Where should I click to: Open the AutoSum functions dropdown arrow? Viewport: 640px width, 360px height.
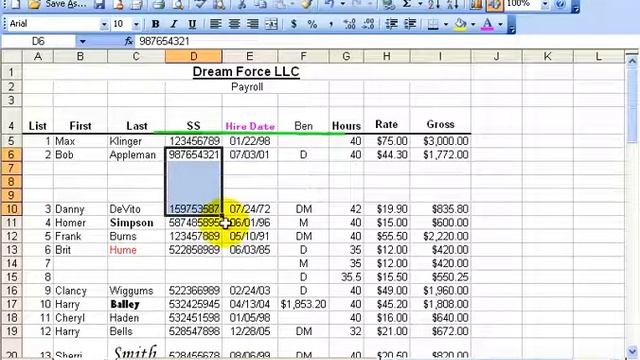(420, 4)
